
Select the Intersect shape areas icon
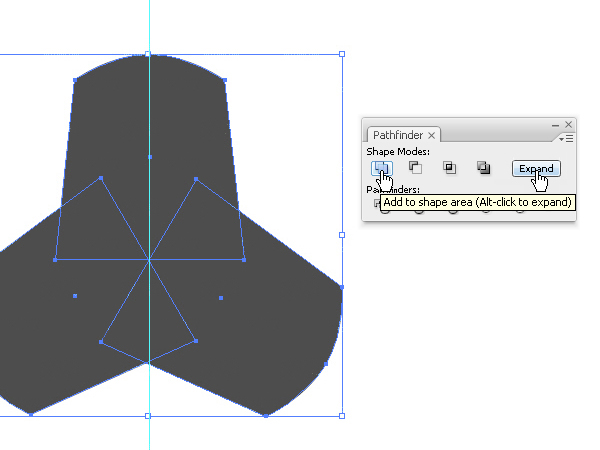[450, 168]
